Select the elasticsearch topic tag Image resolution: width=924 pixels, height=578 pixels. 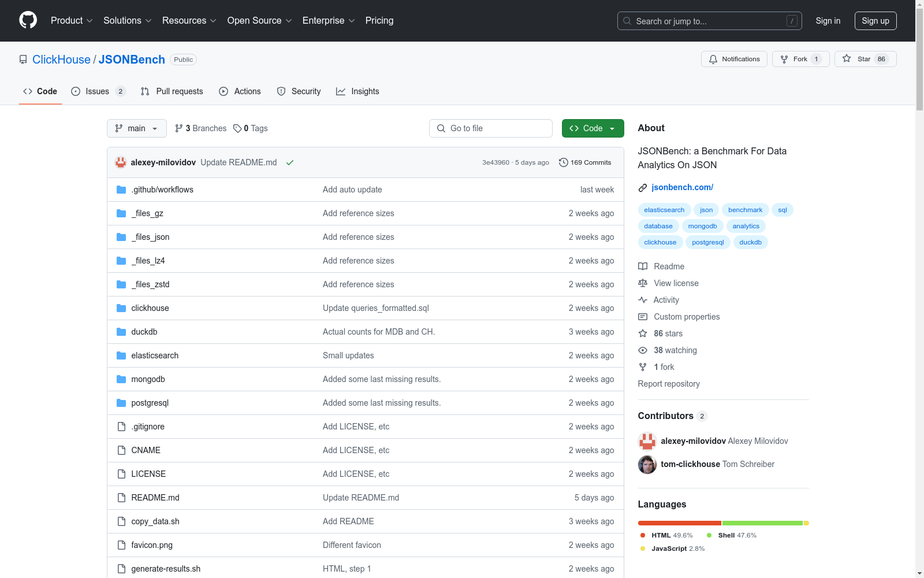click(x=664, y=210)
